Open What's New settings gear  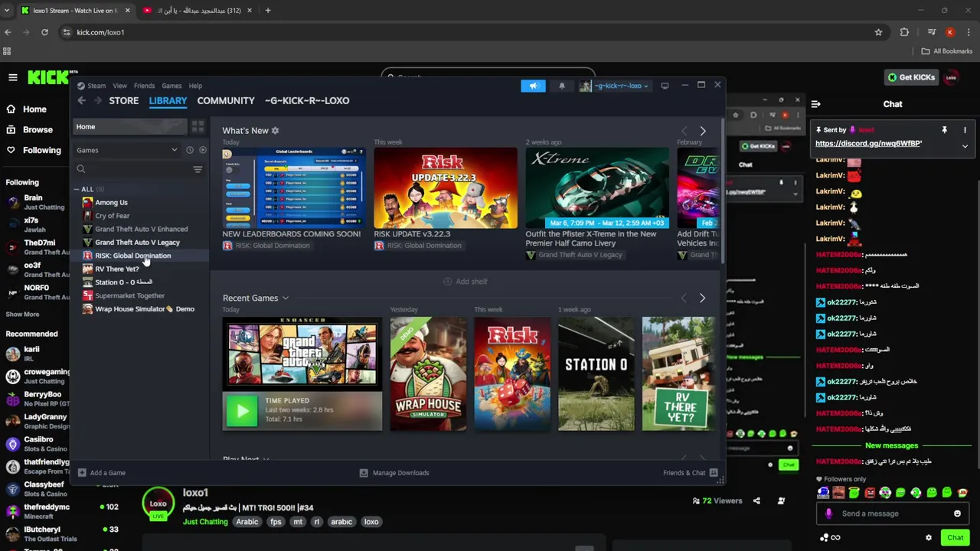click(x=276, y=131)
